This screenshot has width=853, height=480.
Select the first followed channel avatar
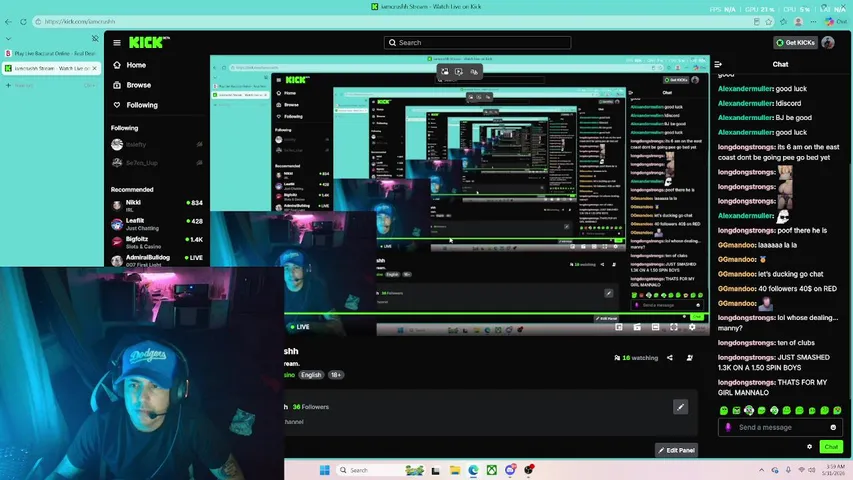tap(117, 144)
